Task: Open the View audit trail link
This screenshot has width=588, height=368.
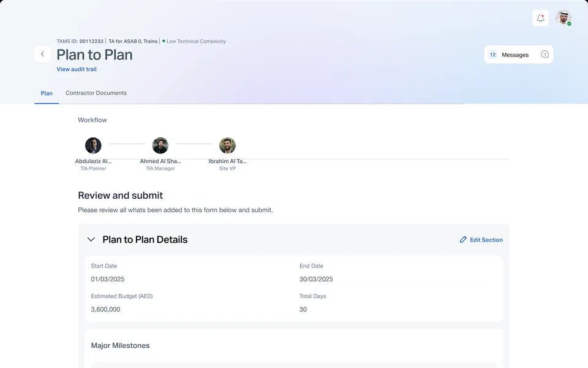Action: (77, 69)
